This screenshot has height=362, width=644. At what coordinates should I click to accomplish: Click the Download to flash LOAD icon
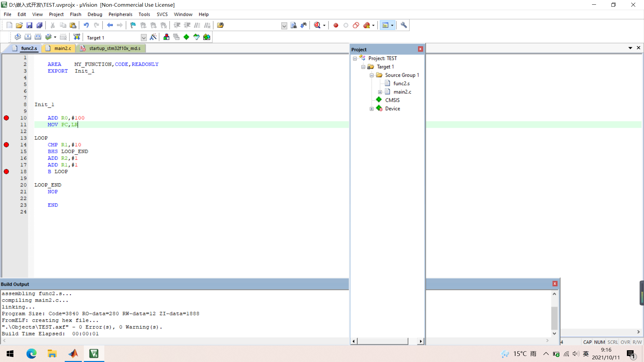click(x=77, y=37)
